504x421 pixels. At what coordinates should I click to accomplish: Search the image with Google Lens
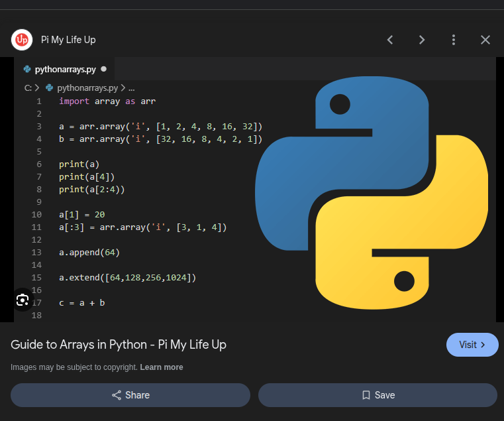(x=23, y=300)
